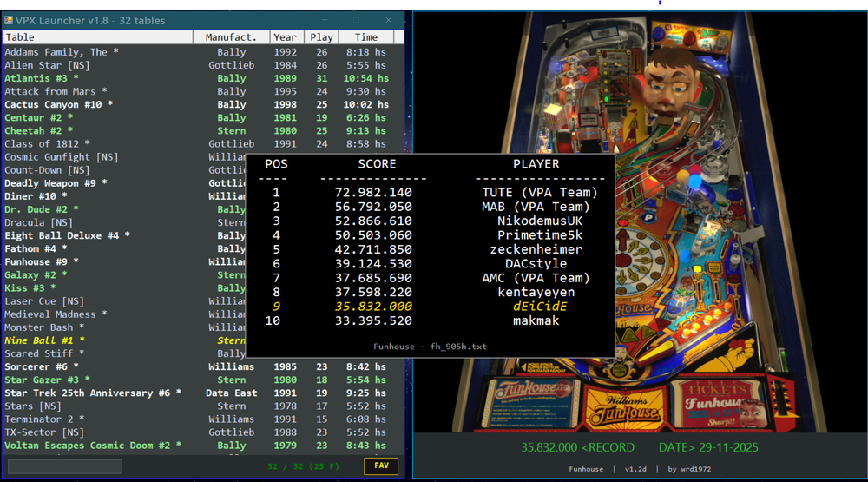Click the Primetime5k player score entry
Screen dimensions: 868x482
pyautogui.click(x=431, y=235)
